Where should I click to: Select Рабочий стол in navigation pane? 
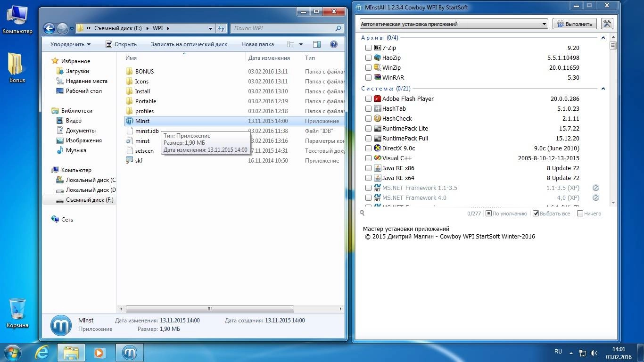pyautogui.click(x=83, y=91)
